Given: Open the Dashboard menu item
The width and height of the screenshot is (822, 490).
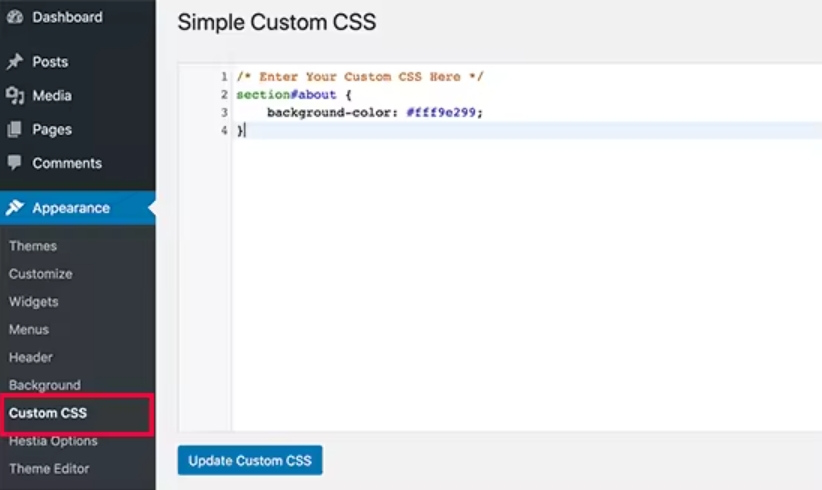Looking at the screenshot, I should coord(67,17).
